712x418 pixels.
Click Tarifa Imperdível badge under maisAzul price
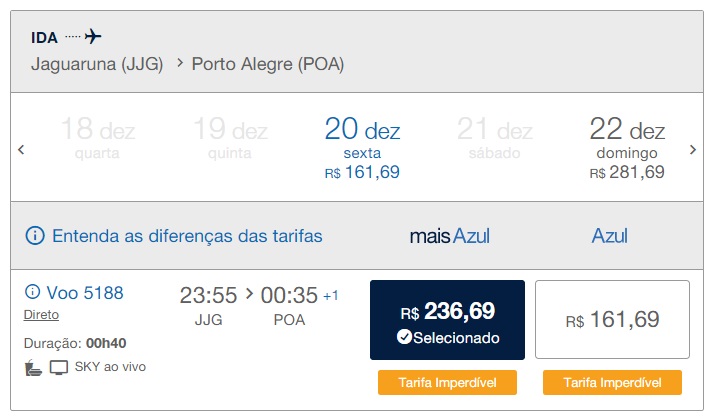point(447,382)
